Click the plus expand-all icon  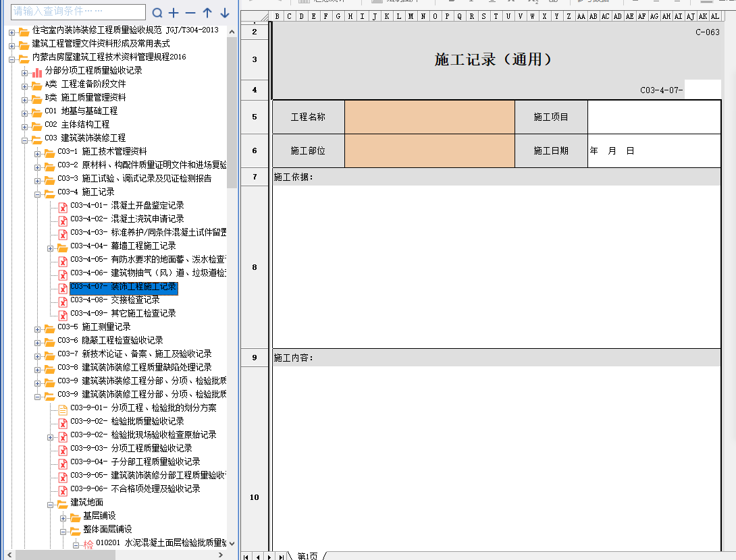point(174,13)
